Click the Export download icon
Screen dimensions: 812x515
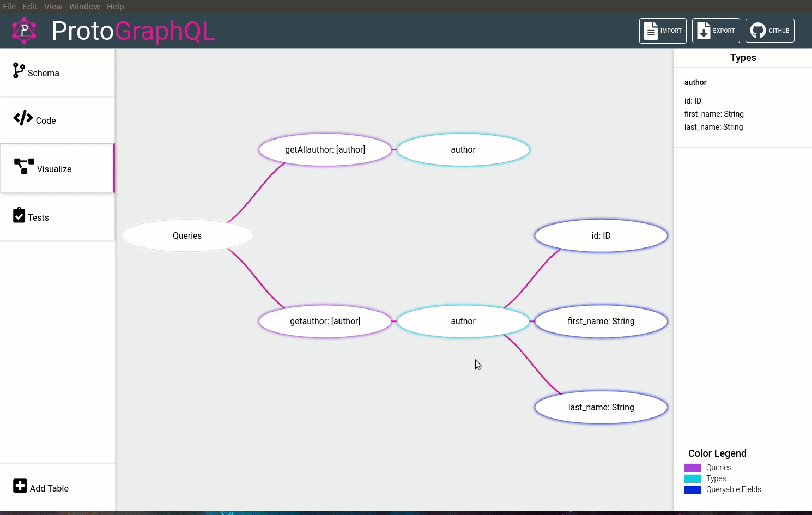pos(704,31)
